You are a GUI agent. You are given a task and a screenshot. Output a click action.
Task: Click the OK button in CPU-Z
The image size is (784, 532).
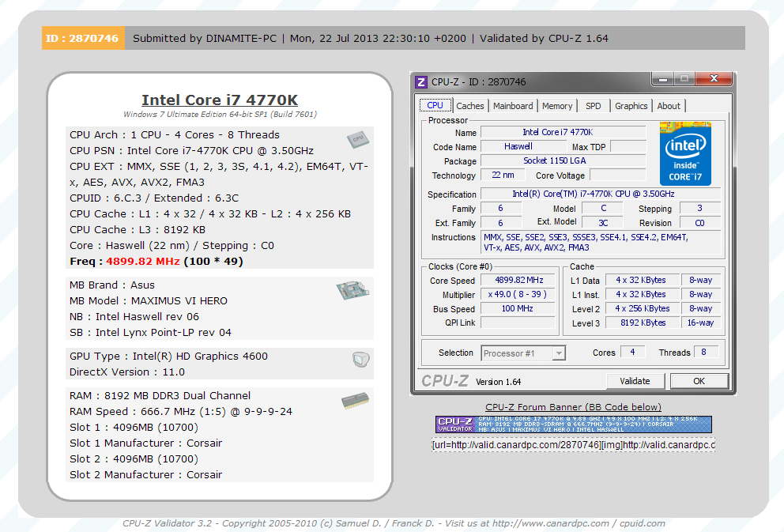(699, 381)
